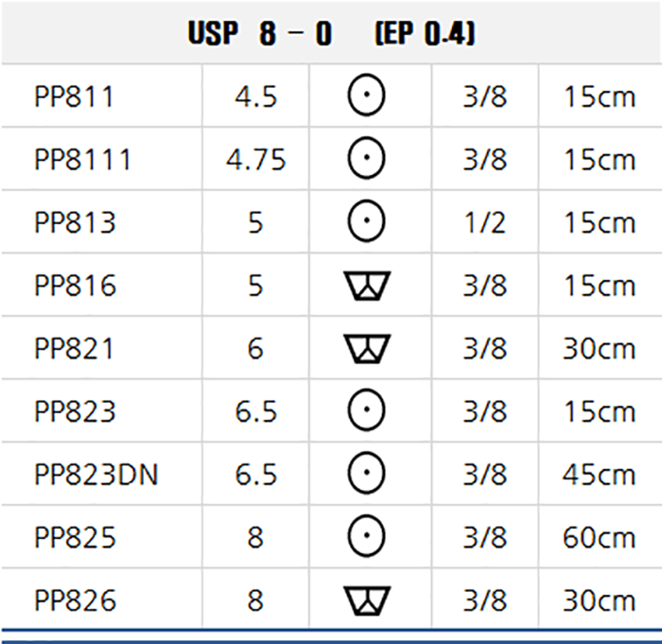Click the round needle symbol for PP8111
The image size is (662, 644).
click(367, 158)
